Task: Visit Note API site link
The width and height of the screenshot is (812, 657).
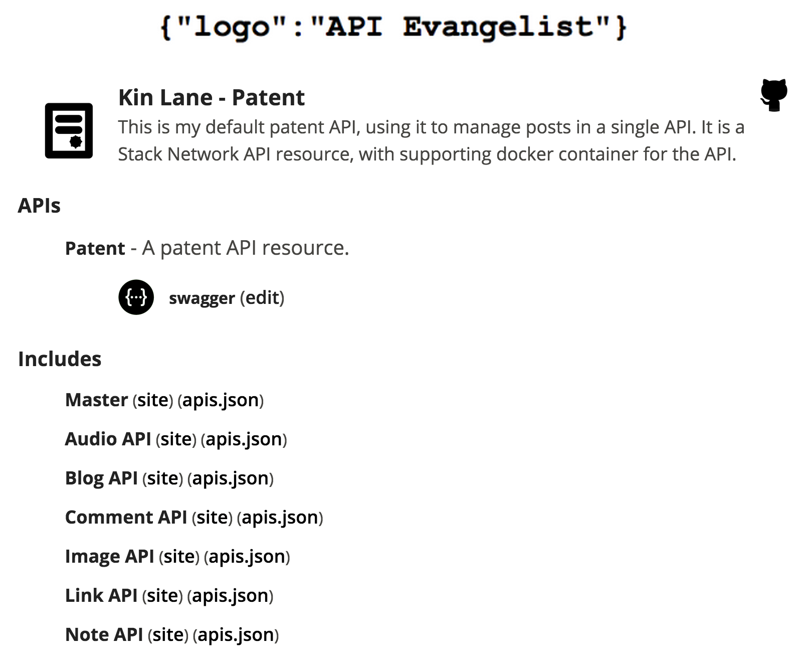Action: coord(168,635)
